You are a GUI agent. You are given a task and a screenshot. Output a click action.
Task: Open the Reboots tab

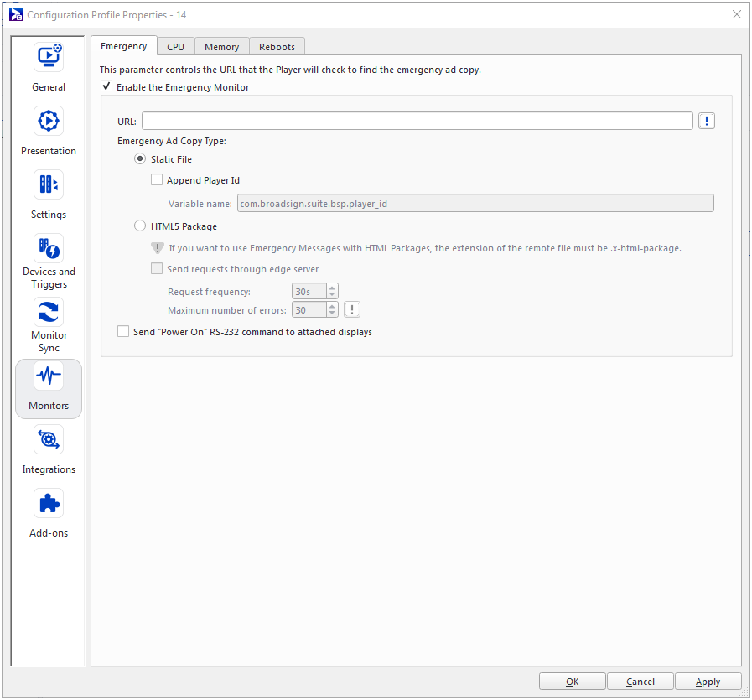click(277, 47)
